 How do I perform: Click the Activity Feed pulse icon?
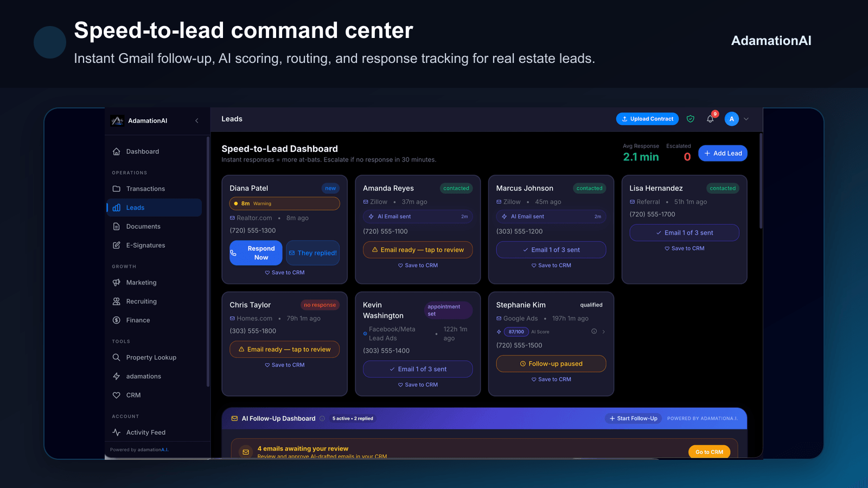click(x=116, y=432)
